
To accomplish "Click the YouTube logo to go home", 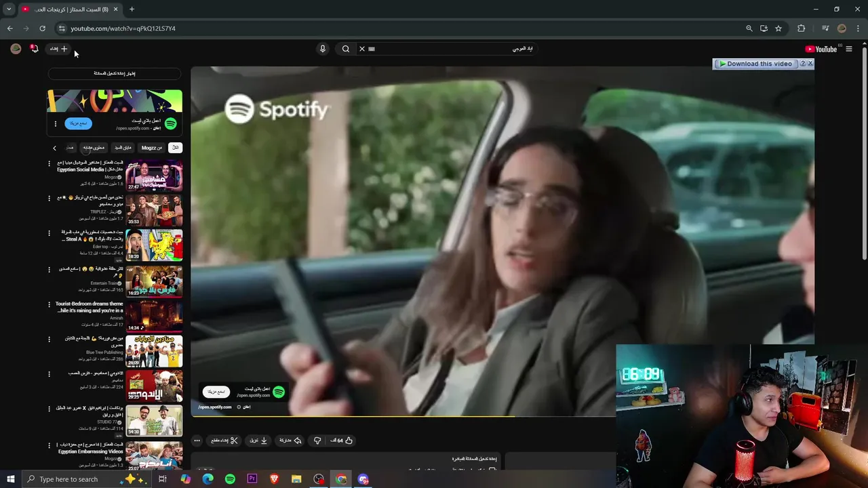I will 821,49.
